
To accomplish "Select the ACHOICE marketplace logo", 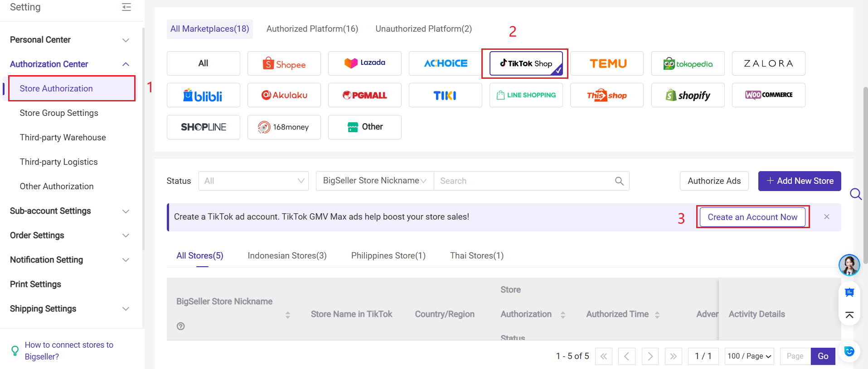I will coord(446,63).
